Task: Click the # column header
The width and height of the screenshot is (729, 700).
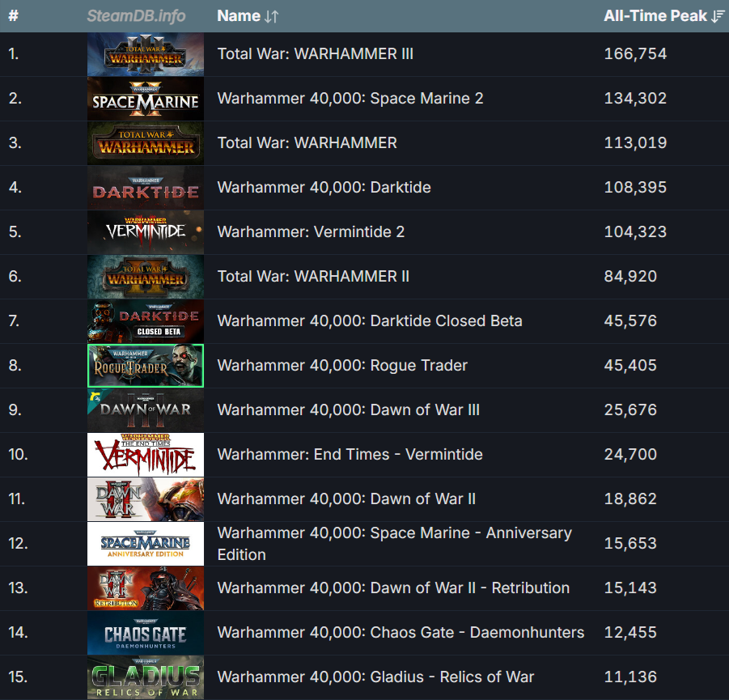Action: [x=14, y=16]
